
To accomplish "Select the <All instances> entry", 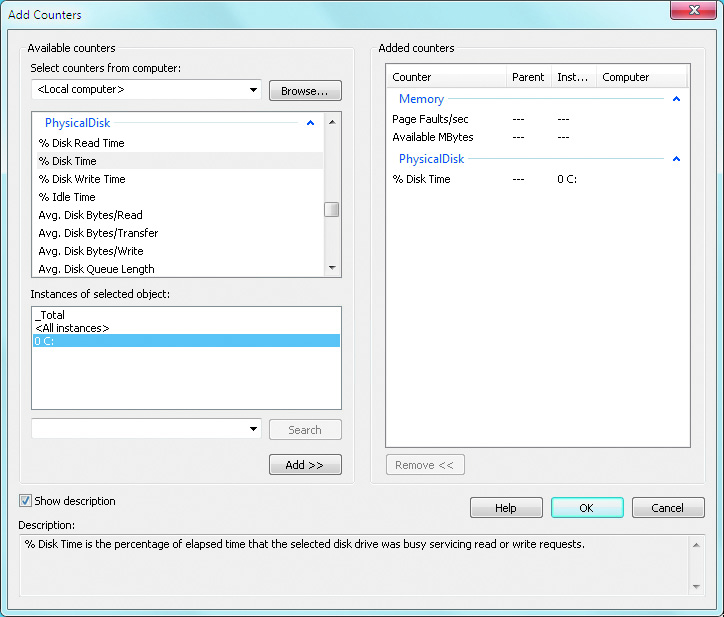I will coord(187,328).
